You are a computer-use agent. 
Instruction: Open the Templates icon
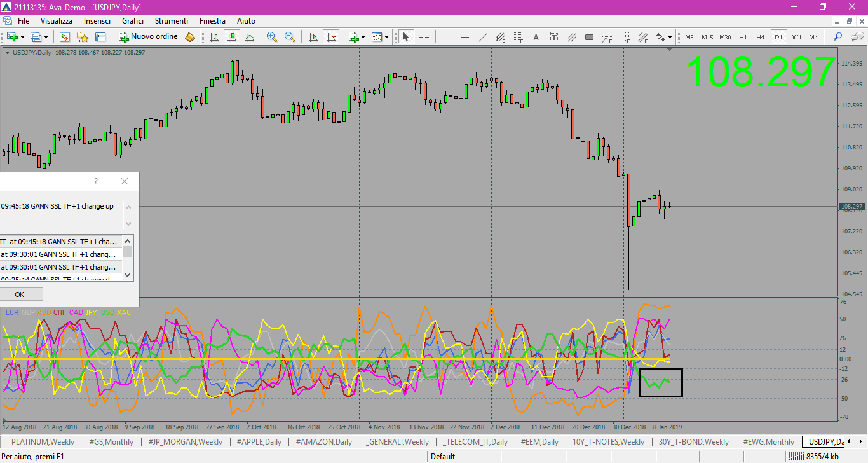(x=377, y=37)
